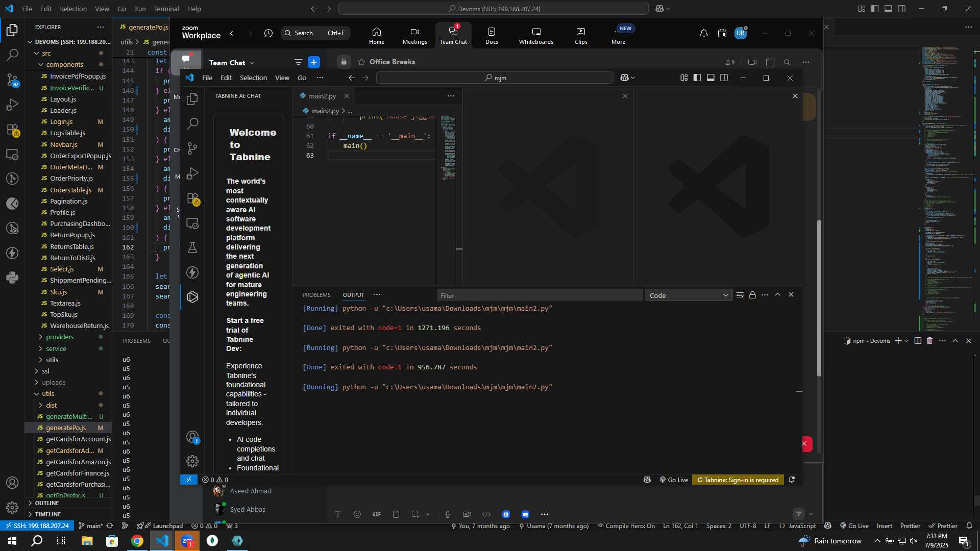Open Manage gear in the main VS Code
The height and width of the screenshot is (551, 980).
[x=12, y=508]
